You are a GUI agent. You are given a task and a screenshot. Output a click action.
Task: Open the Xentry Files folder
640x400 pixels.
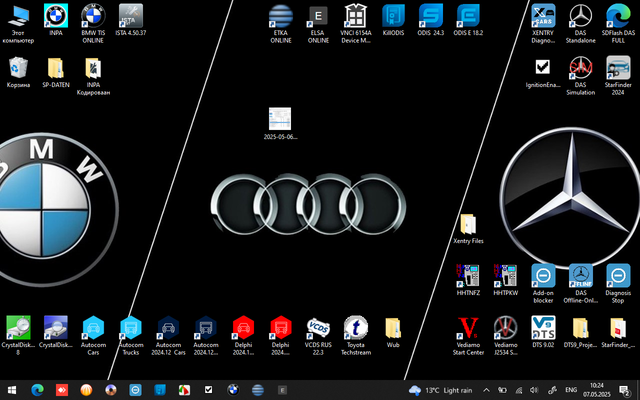click(468, 229)
